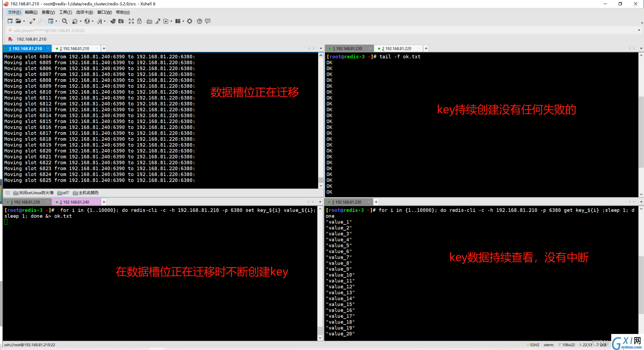This screenshot has height=350, width=644.
Task: Open the 工具(T) menu
Action: (x=66, y=12)
